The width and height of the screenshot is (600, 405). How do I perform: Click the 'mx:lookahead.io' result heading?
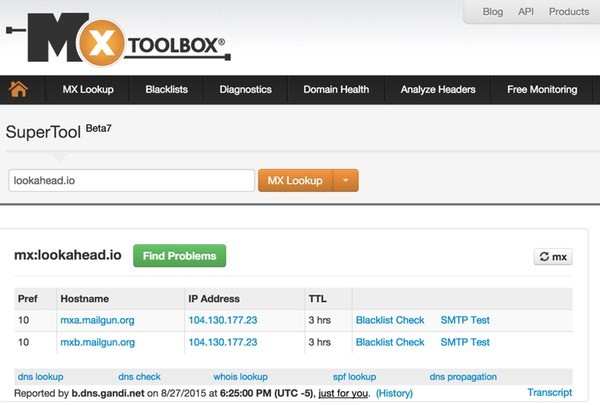coord(68,255)
